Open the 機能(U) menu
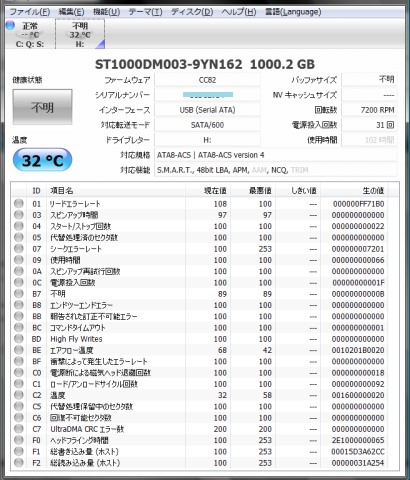This screenshot has height=480, width=410. 106,12
